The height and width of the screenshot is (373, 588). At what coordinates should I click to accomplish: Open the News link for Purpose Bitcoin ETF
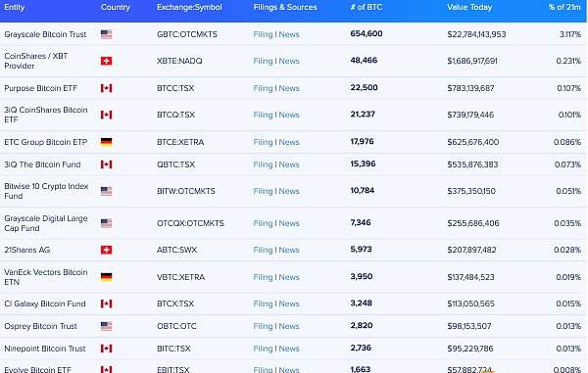point(289,88)
